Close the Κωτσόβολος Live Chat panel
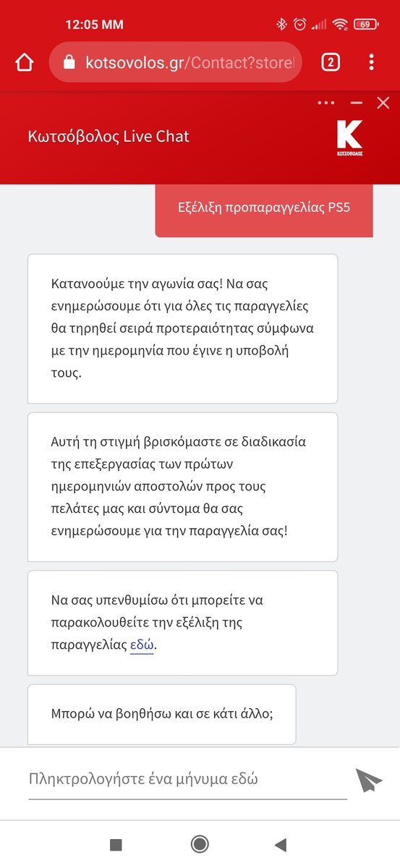 pos(383,103)
